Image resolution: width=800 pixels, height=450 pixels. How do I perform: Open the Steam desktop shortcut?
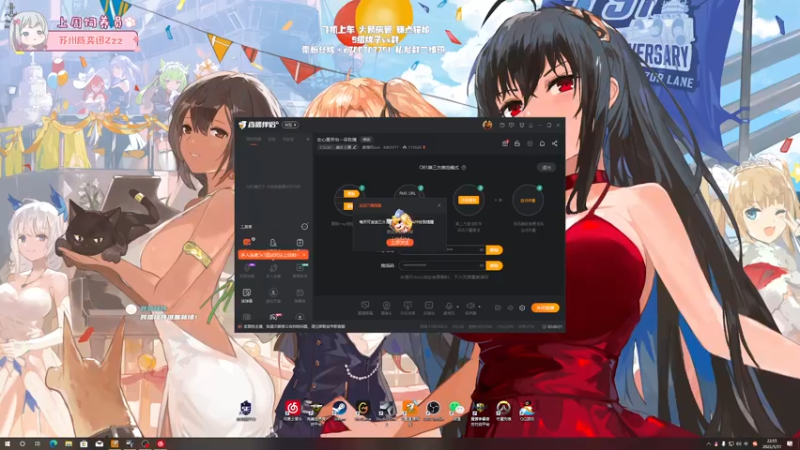pyautogui.click(x=339, y=410)
